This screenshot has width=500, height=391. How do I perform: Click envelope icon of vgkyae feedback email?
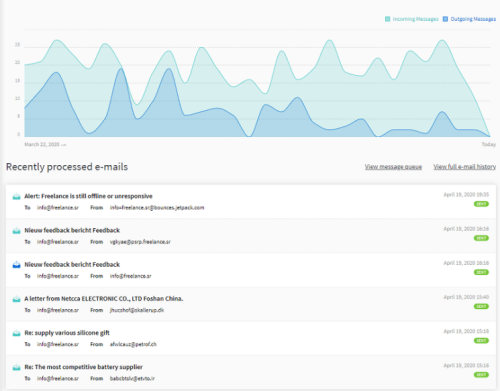[x=16, y=231]
